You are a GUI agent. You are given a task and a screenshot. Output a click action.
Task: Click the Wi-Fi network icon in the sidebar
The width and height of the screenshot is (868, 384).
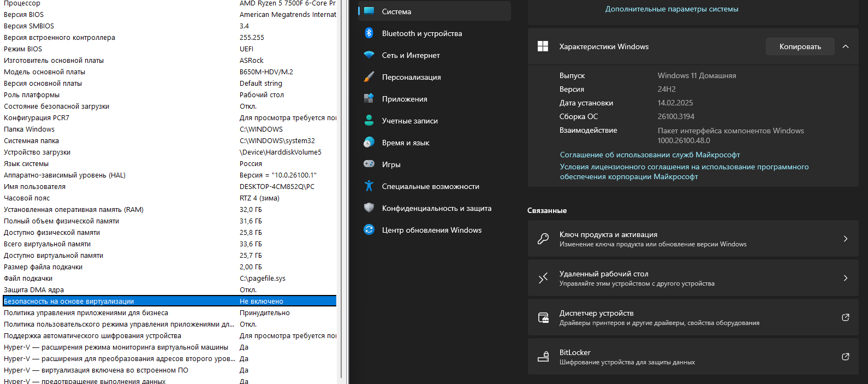click(369, 55)
